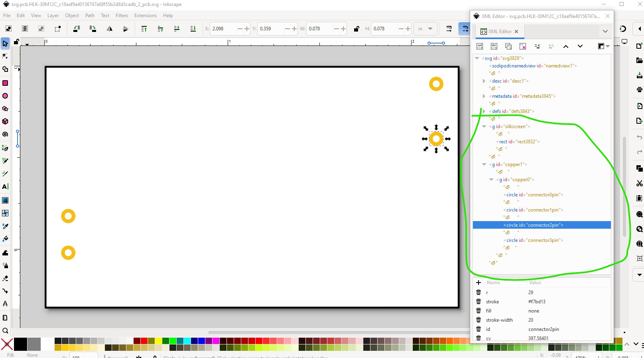Select the connector3pin circle node
Image resolution: width=644 pixels, height=358 pixels.
pos(534,240)
